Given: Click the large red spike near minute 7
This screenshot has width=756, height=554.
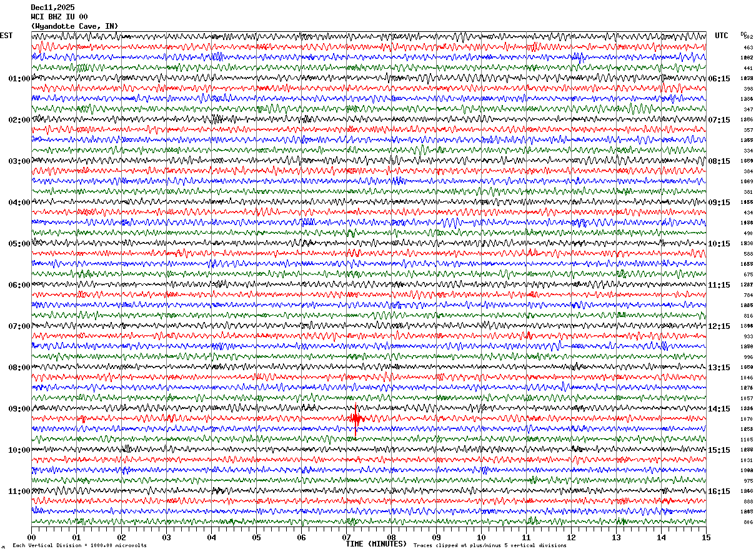Looking at the screenshot, I should point(356,419).
